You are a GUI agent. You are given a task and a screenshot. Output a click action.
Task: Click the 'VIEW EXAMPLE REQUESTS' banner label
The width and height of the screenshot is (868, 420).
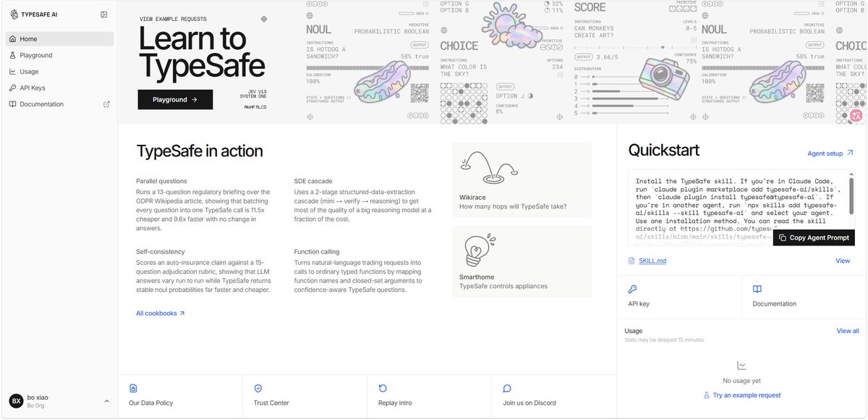[x=171, y=19]
